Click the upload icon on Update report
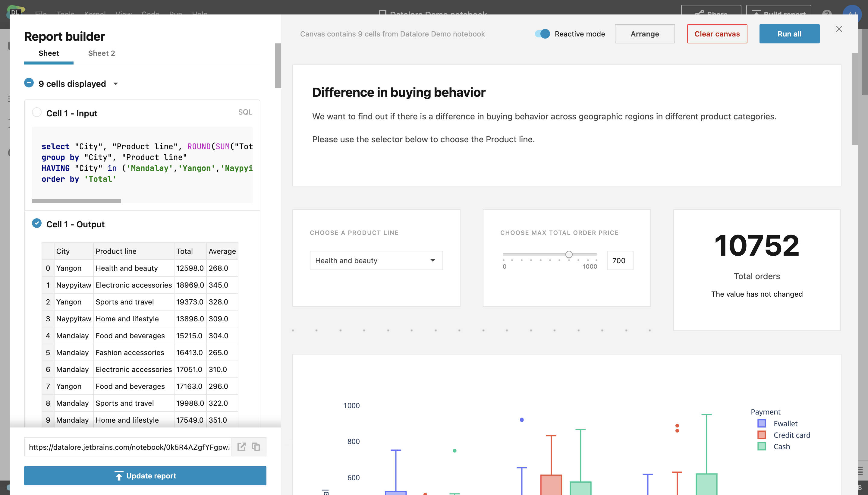 [x=119, y=476]
